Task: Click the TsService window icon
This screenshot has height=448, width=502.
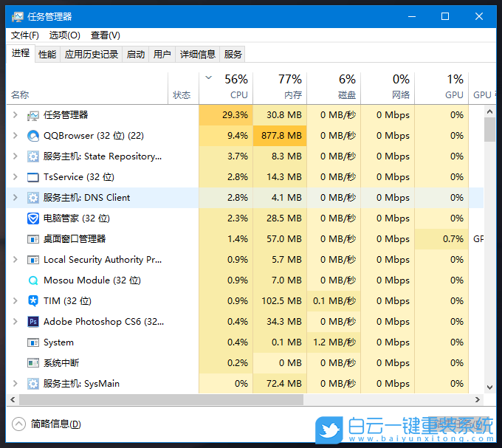Action: click(x=33, y=177)
